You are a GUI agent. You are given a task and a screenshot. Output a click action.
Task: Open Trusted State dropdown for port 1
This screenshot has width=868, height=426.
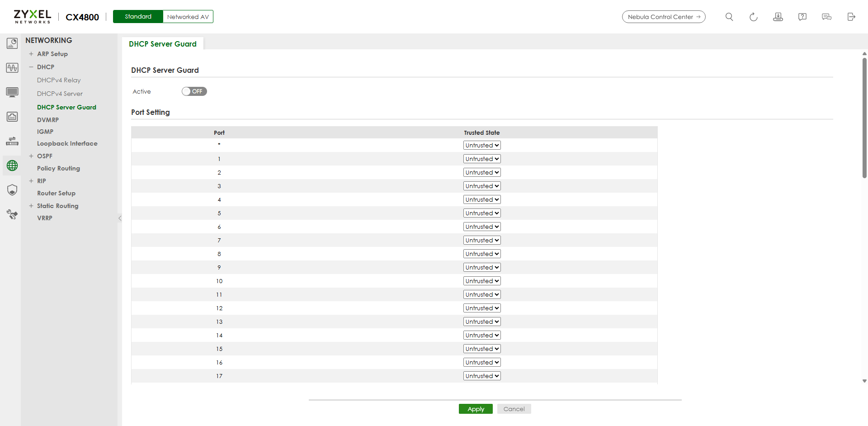[x=481, y=159]
